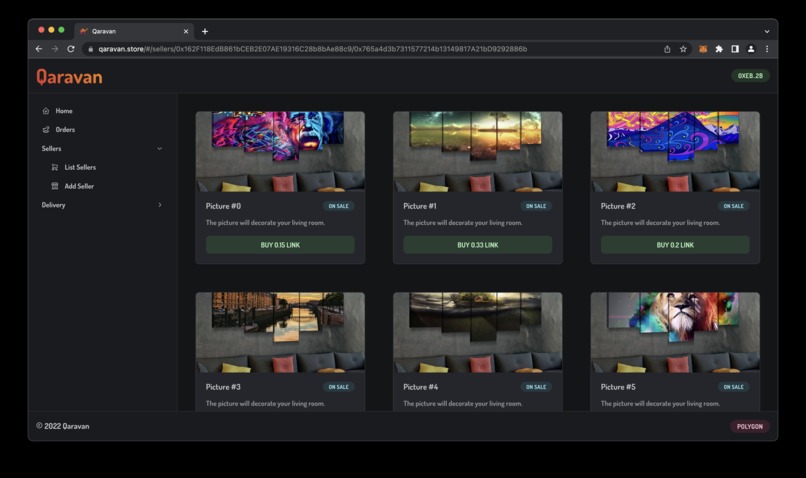Image resolution: width=806 pixels, height=478 pixels.
Task: Open the puzzle-piece extensions menu
Action: click(x=719, y=49)
